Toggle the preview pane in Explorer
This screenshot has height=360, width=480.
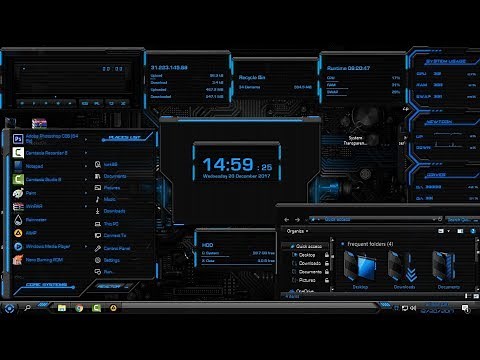coord(460,231)
